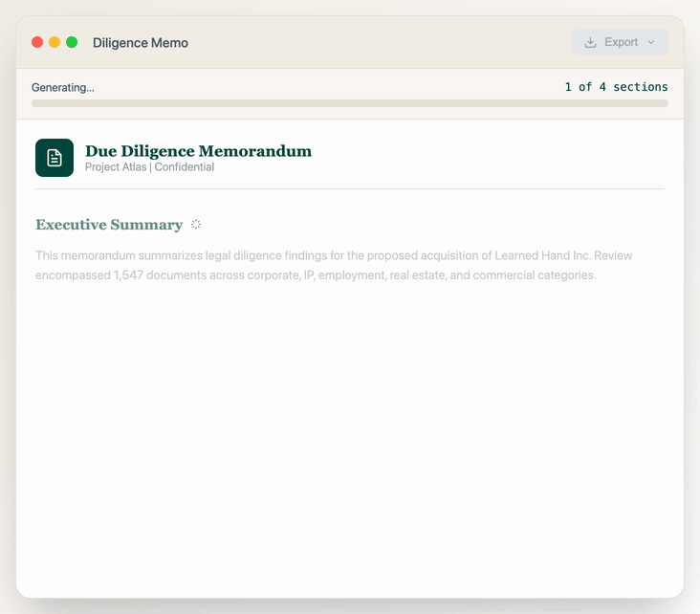The width and height of the screenshot is (700, 614).
Task: Click the green document icon
Action: click(55, 158)
